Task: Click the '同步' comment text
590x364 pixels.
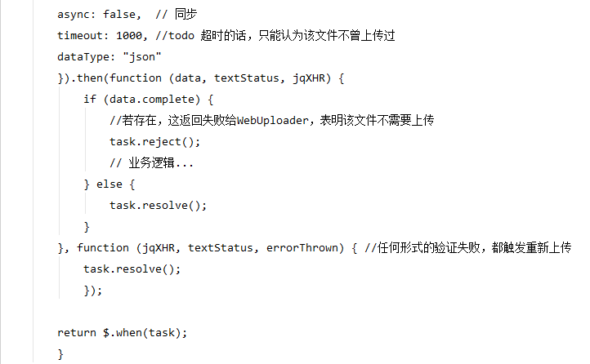Action: point(185,14)
